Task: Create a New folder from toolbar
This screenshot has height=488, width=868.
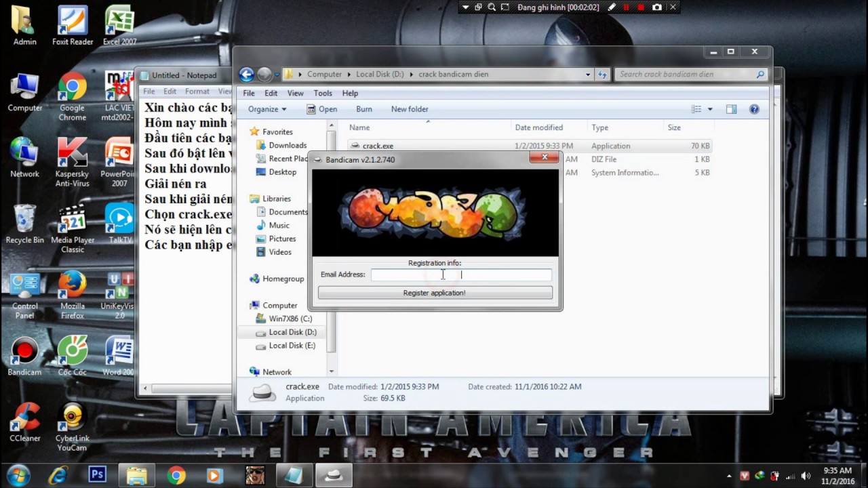Action: 410,109
